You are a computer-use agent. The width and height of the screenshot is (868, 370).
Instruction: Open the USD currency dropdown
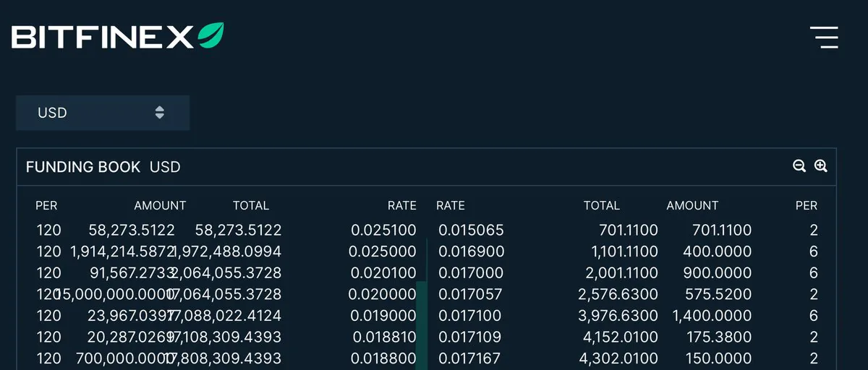(103, 113)
